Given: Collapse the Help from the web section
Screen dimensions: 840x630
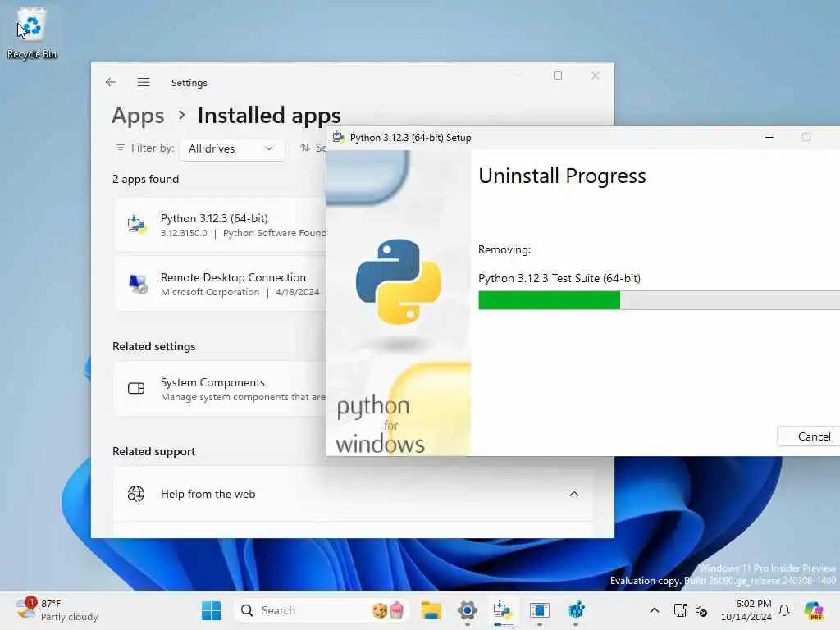Looking at the screenshot, I should (x=573, y=494).
